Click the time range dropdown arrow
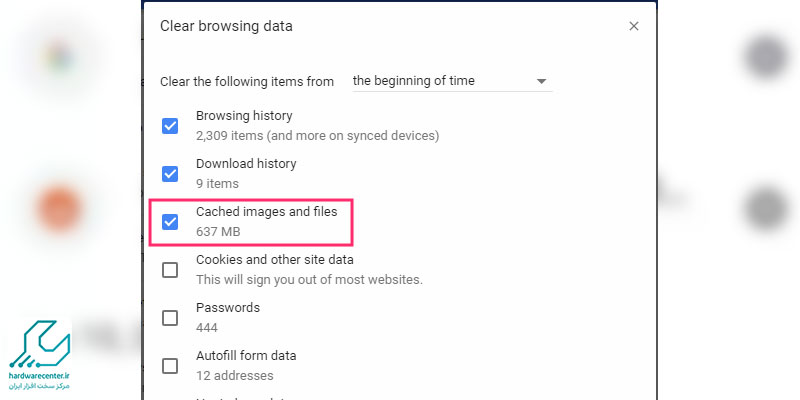 point(541,82)
